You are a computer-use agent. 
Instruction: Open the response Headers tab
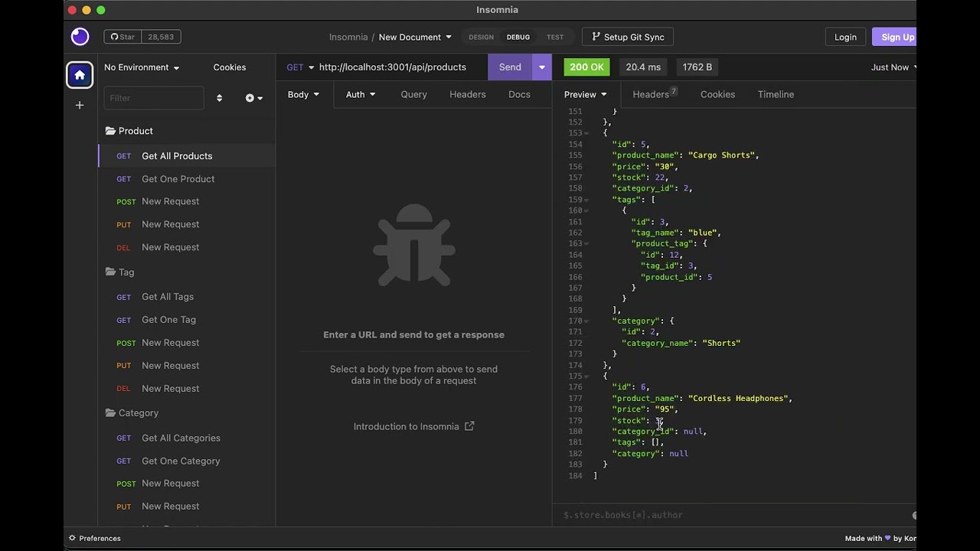653,94
